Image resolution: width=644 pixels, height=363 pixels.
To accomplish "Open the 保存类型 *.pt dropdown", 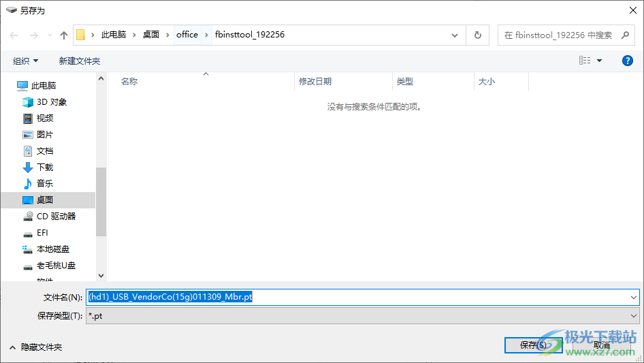I will [362, 316].
